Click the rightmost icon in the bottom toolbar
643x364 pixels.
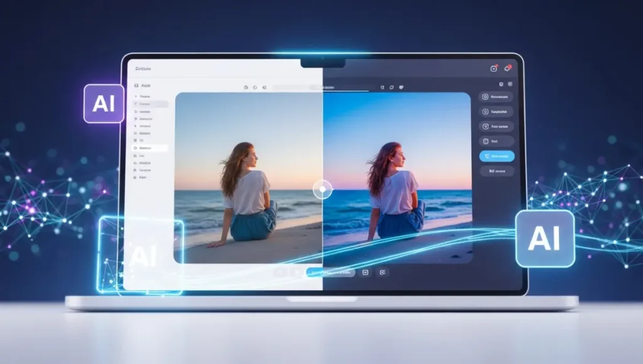click(382, 272)
